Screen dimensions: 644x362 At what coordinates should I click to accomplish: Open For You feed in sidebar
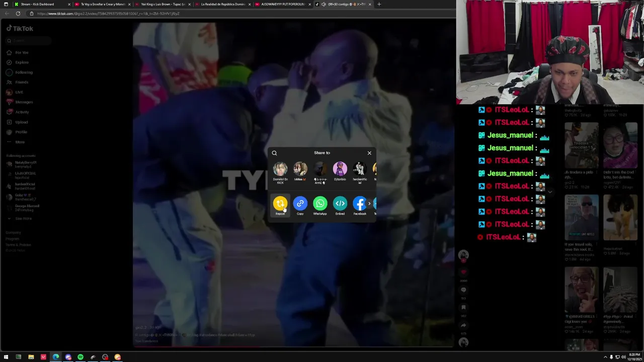18,52
